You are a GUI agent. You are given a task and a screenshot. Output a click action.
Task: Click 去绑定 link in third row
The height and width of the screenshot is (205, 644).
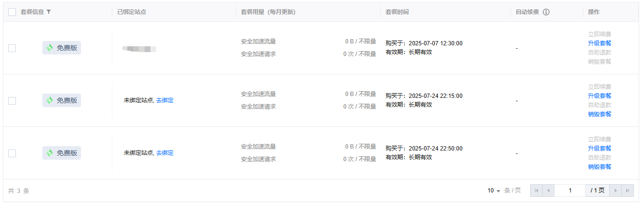(165, 153)
